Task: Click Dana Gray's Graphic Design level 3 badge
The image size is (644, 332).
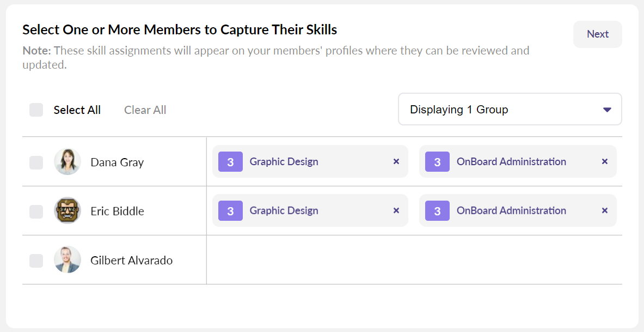Action: click(230, 162)
